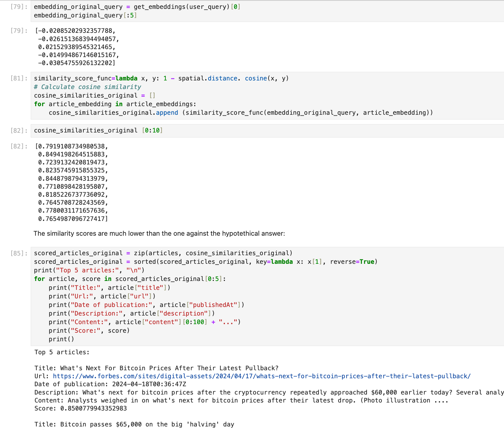Select the input prompt [79] label
Image resolution: width=504 pixels, height=430 pixels.
pos(19,7)
